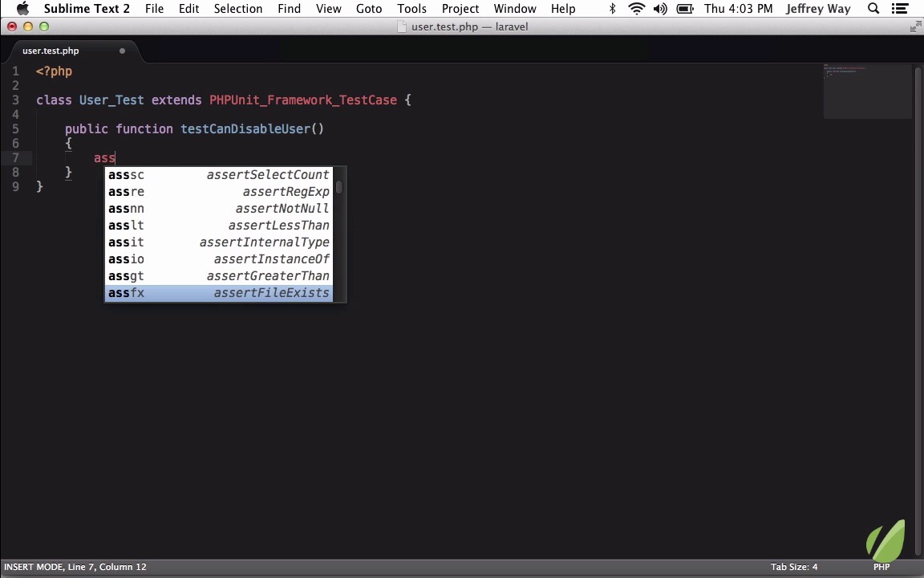Open the Apple menu

click(22, 8)
